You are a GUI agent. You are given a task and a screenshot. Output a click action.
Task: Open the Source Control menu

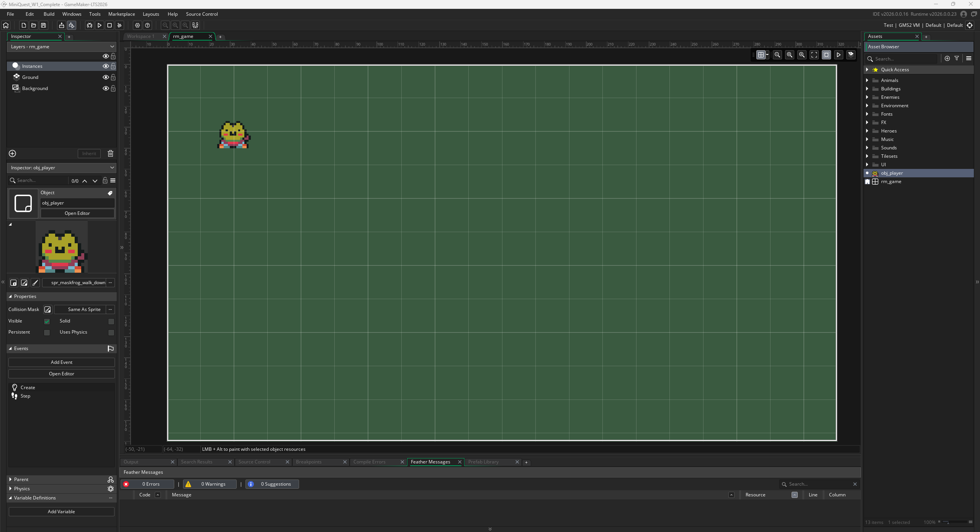click(202, 14)
